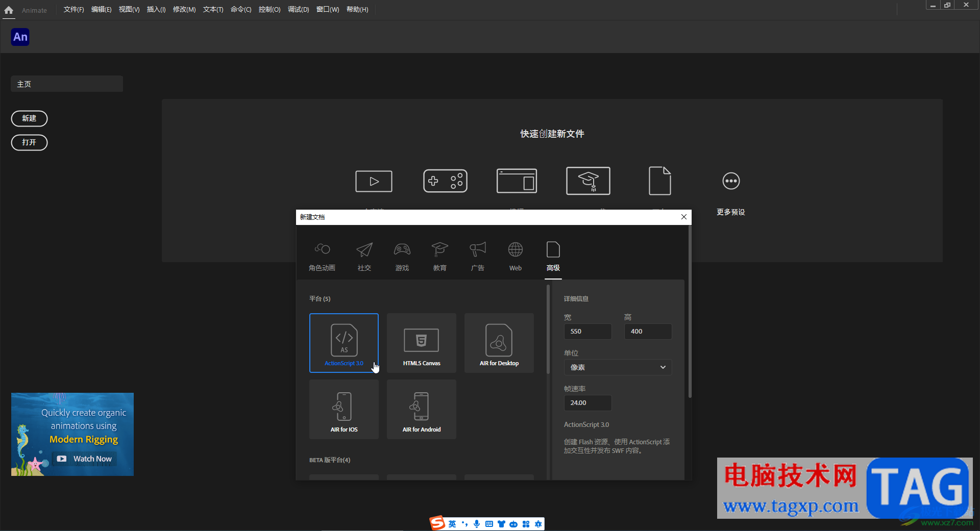This screenshot has height=531, width=980.
Task: Choose the HTML5 Canvas platform
Action: [422, 343]
